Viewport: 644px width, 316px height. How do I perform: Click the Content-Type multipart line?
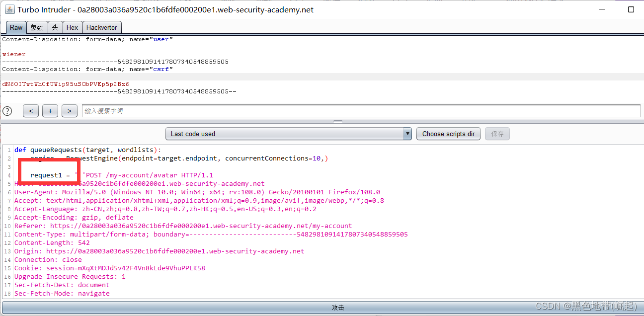[x=211, y=234]
